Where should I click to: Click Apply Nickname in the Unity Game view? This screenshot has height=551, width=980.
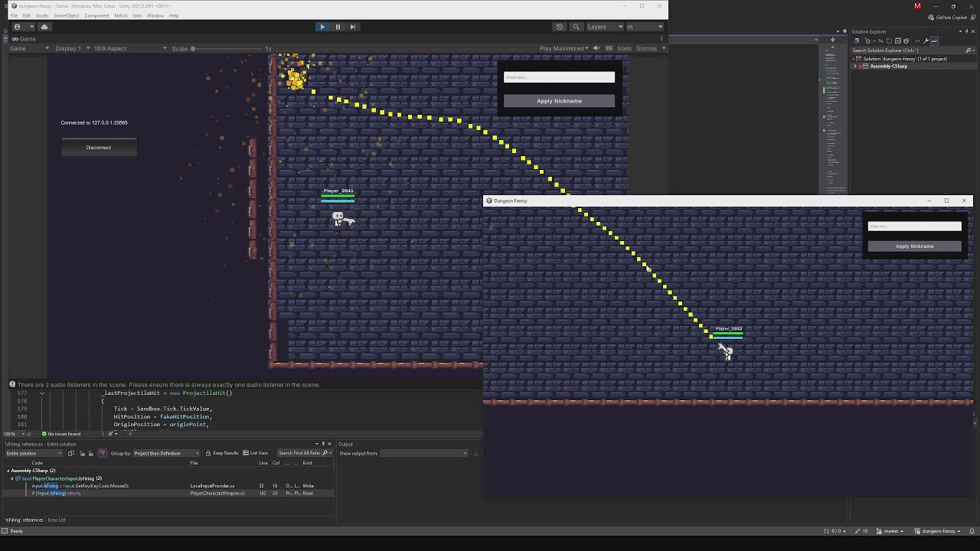coord(559,101)
